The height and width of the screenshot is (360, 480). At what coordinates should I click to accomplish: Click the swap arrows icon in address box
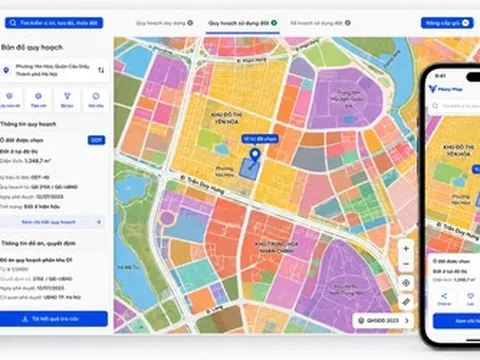pyautogui.click(x=101, y=70)
